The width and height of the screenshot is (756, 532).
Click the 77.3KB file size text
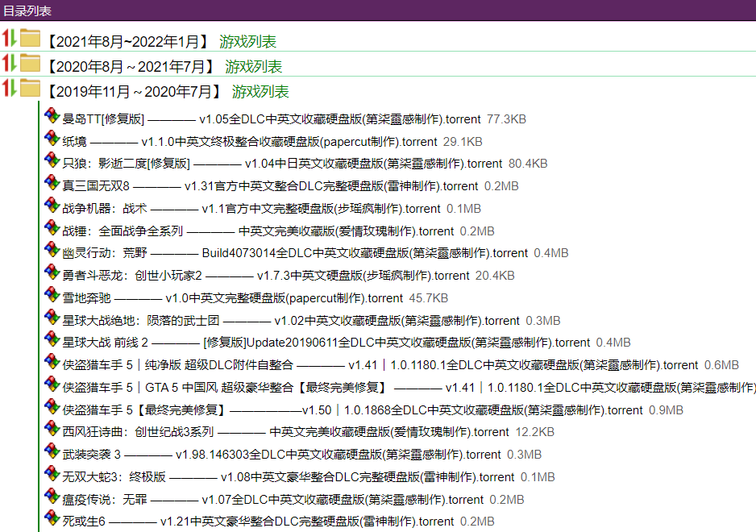[506, 119]
